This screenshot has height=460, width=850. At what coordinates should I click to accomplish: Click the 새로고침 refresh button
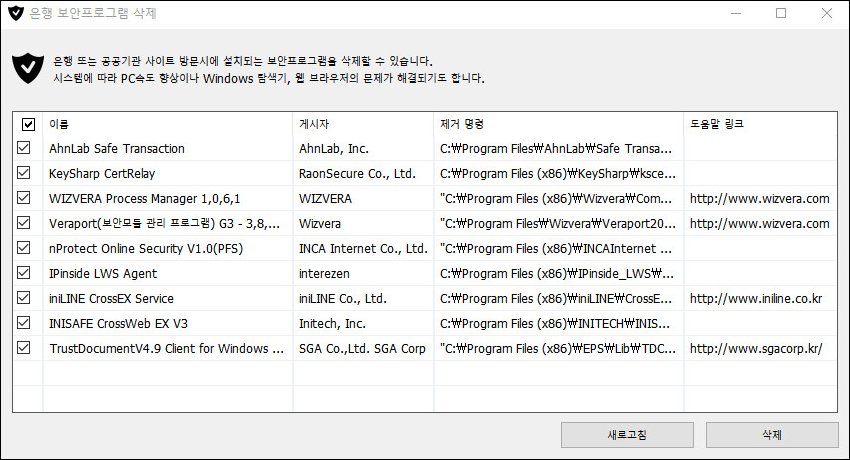click(627, 435)
